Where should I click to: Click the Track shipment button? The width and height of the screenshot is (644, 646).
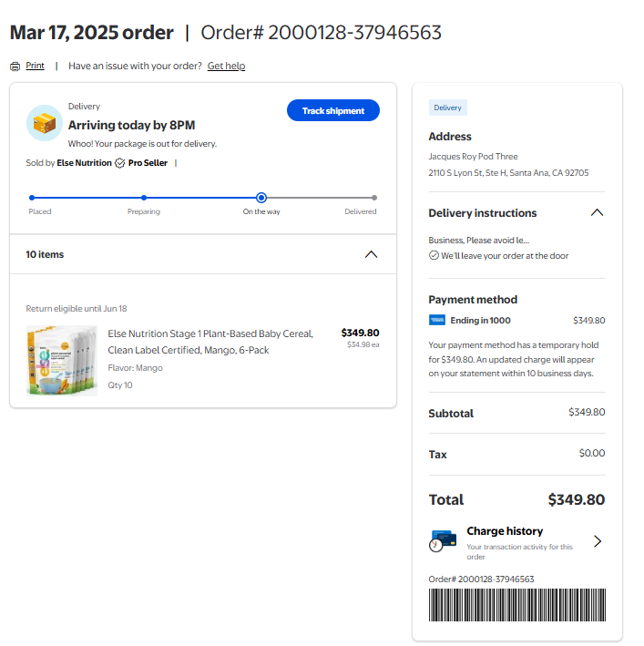(333, 110)
